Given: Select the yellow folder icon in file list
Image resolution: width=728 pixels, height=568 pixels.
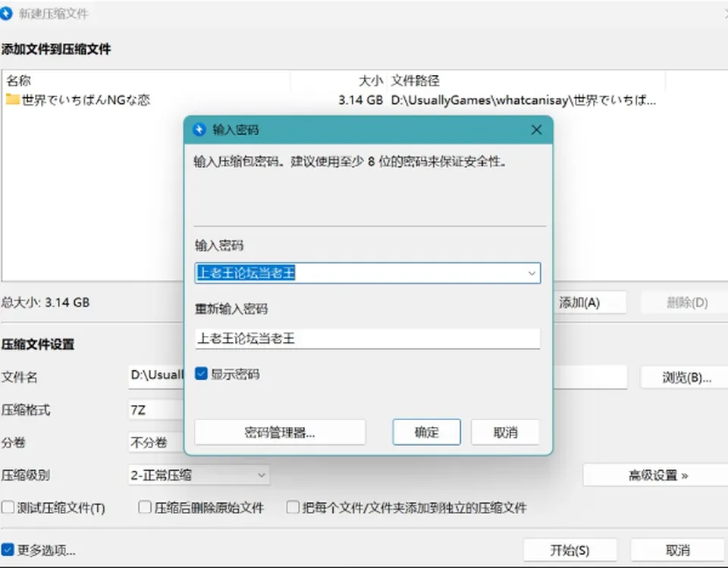Looking at the screenshot, I should pyautogui.click(x=13, y=99).
